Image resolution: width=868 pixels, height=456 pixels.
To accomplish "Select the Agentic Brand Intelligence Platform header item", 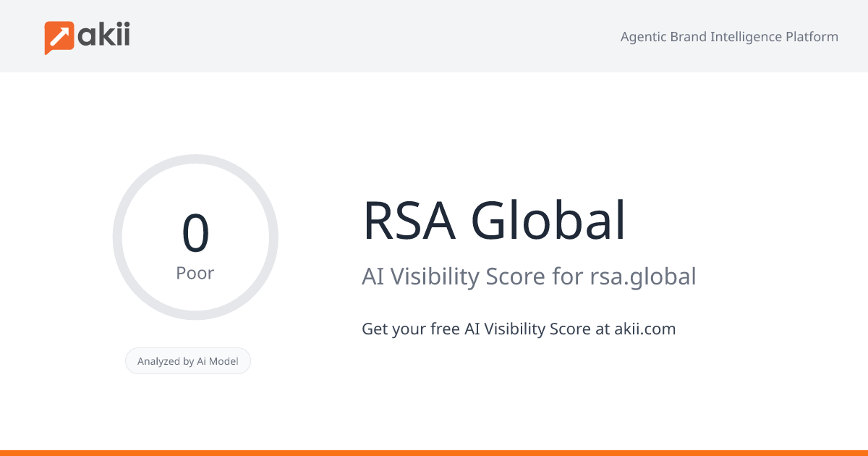I will (x=728, y=36).
